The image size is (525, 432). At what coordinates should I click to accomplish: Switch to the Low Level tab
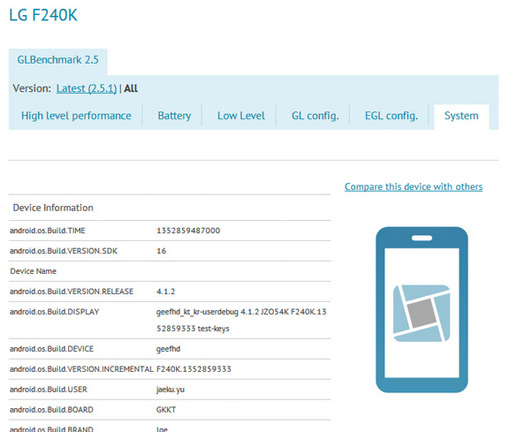coord(241,116)
